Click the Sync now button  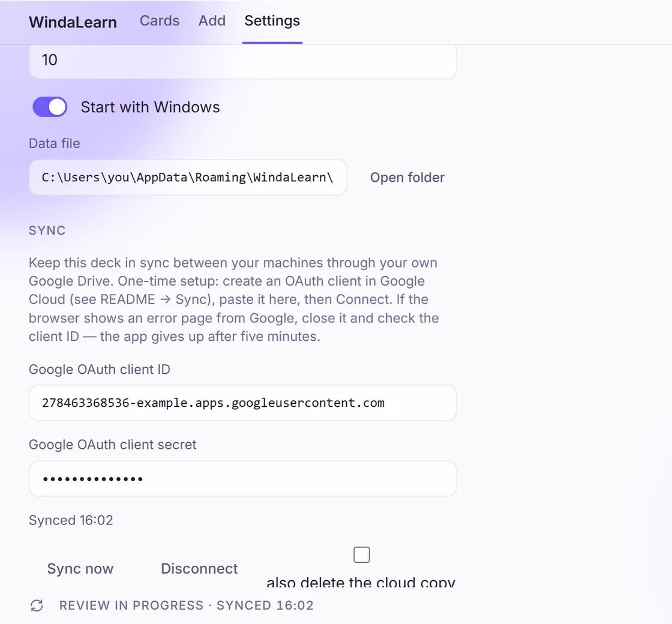click(80, 568)
